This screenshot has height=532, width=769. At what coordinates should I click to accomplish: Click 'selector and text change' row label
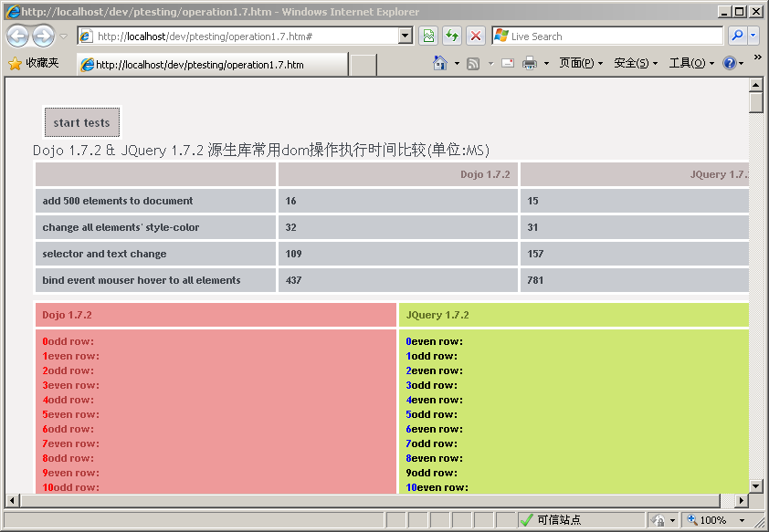pyautogui.click(x=155, y=254)
